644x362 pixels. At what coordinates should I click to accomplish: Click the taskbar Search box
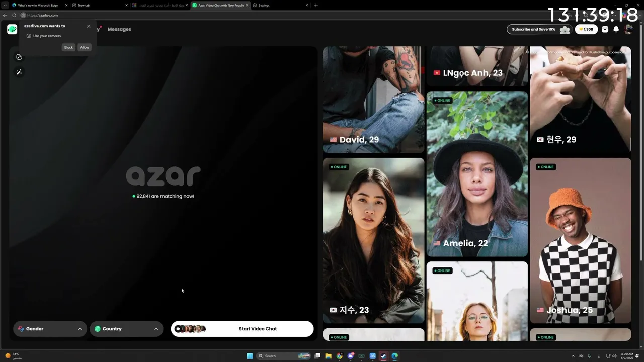[x=283, y=356]
